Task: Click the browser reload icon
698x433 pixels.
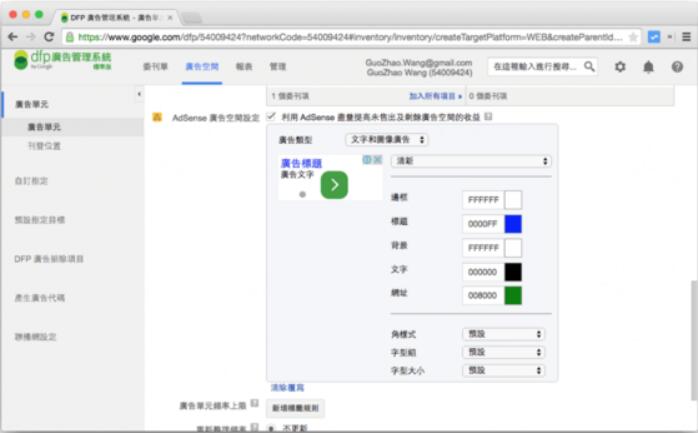Action: pyautogui.click(x=48, y=36)
